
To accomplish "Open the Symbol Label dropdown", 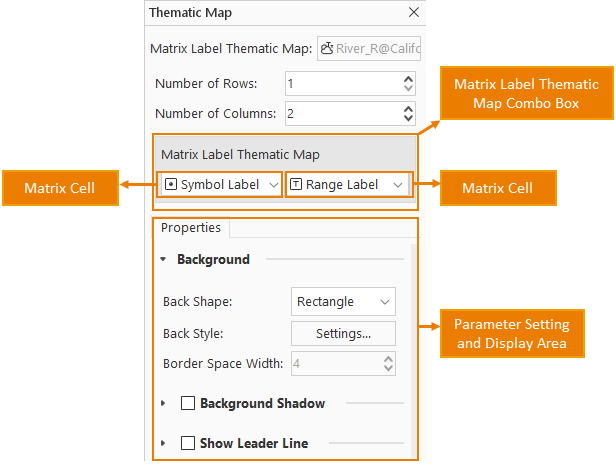I will [x=274, y=185].
